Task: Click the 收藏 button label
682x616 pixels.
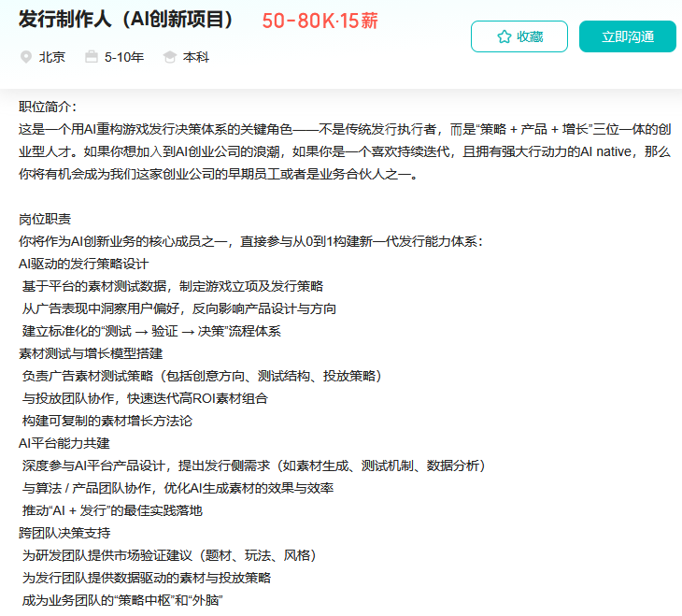Action: (x=530, y=36)
